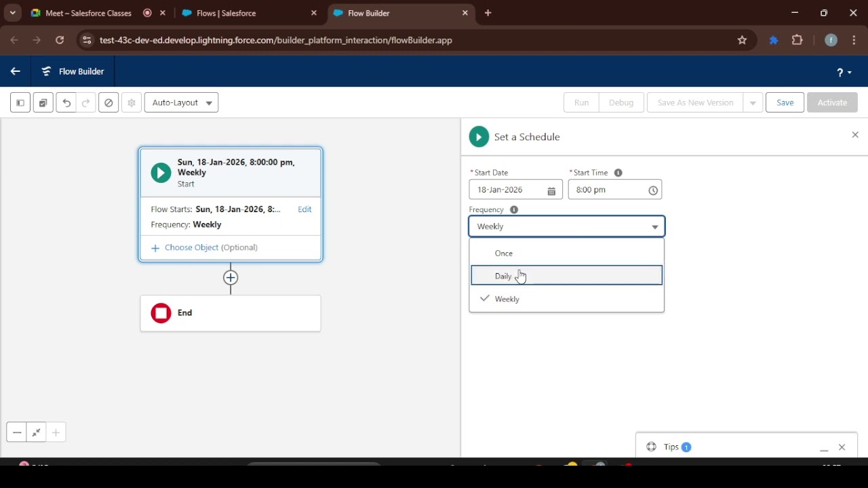
Task: Select Weekly from the Frequency list
Action: (x=567, y=299)
